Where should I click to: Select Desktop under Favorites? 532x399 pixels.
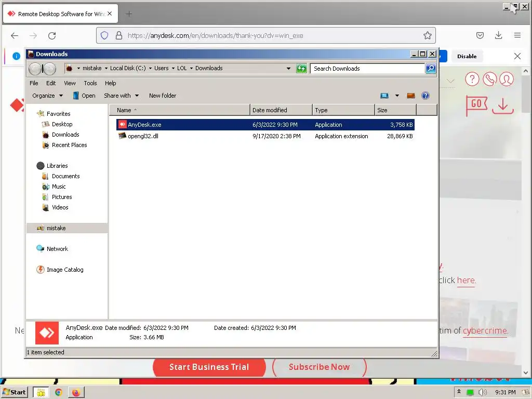click(x=57, y=124)
